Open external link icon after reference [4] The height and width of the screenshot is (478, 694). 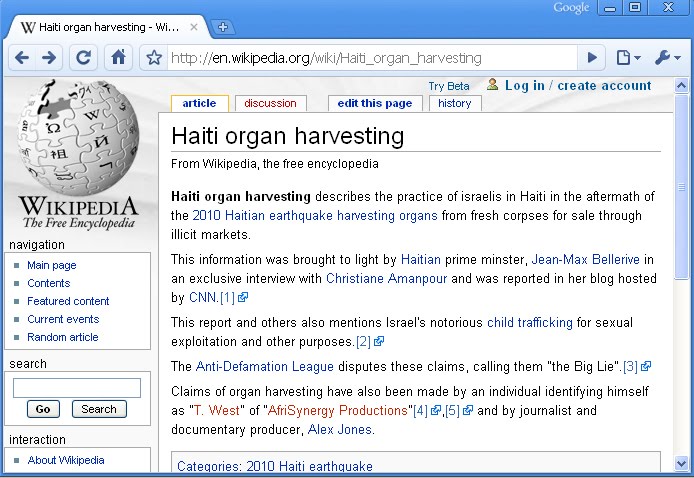point(436,411)
